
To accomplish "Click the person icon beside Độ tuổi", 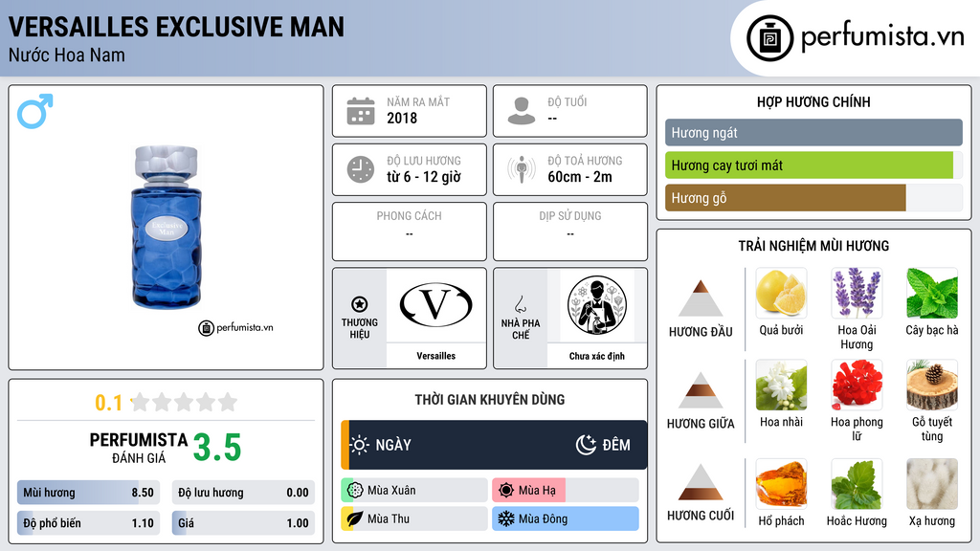I will point(522,111).
